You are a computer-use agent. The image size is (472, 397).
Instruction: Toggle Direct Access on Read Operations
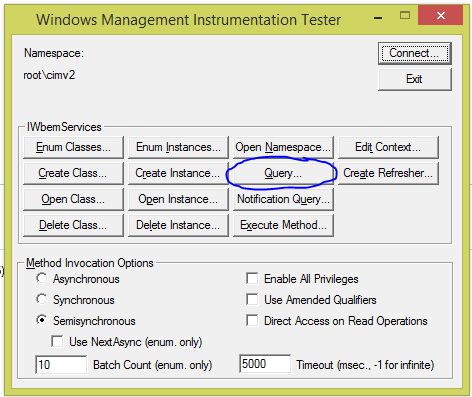coord(252,320)
